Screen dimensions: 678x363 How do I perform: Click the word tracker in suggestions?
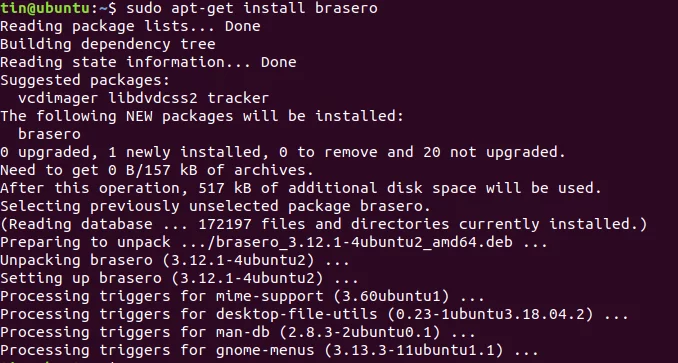[238, 98]
